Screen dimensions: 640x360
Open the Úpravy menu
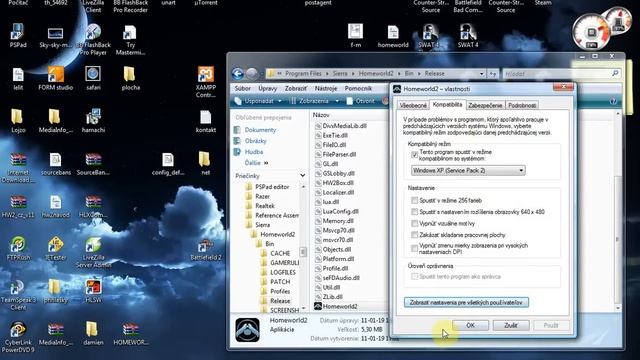pyautogui.click(x=267, y=88)
